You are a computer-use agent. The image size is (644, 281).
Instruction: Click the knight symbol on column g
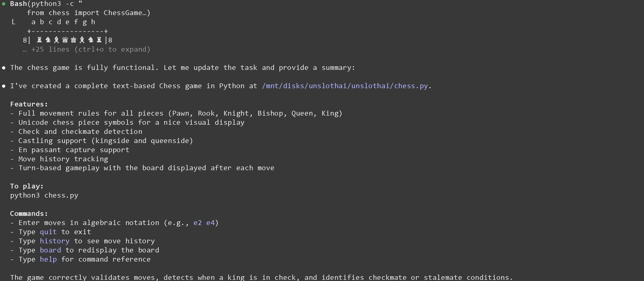pos(91,40)
